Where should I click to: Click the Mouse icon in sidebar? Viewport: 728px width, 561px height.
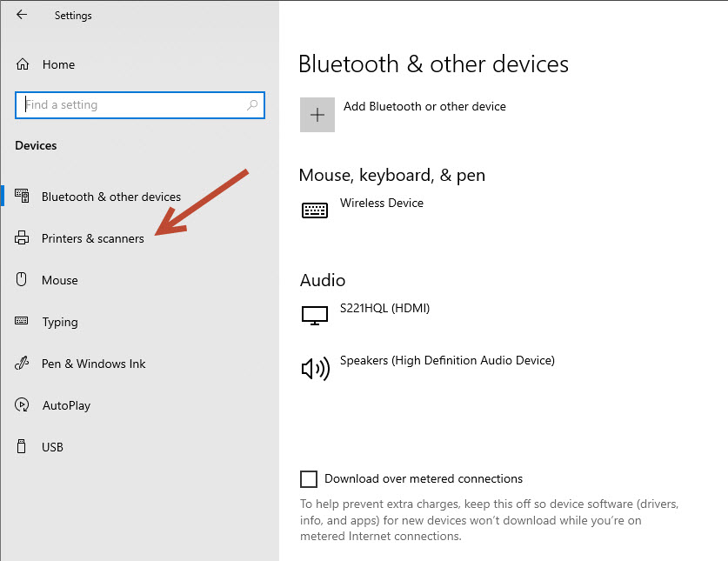coord(22,279)
